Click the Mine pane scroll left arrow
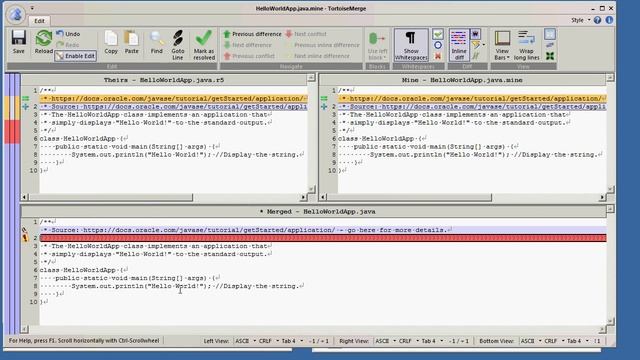Image resolution: width=640 pixels, height=360 pixels. click(323, 198)
